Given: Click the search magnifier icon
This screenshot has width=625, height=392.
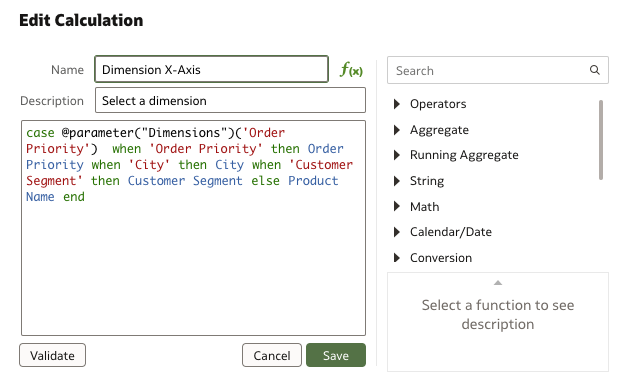Looking at the screenshot, I should pos(594,70).
